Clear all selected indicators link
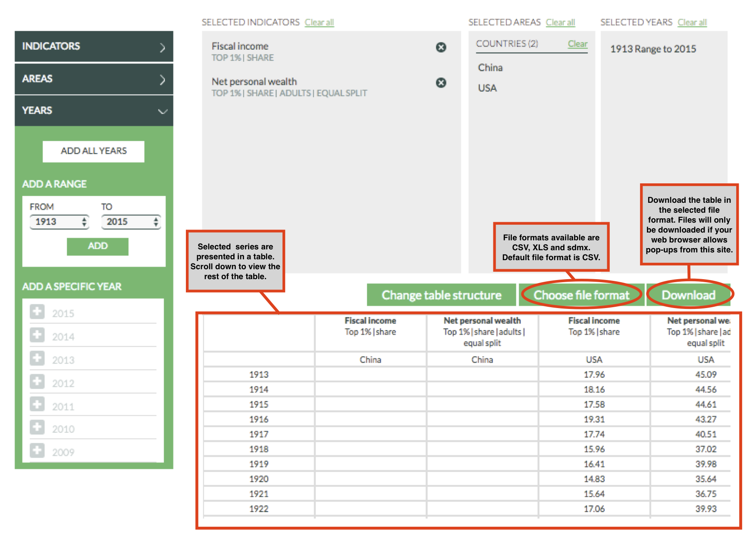This screenshot has width=756, height=535. point(319,22)
